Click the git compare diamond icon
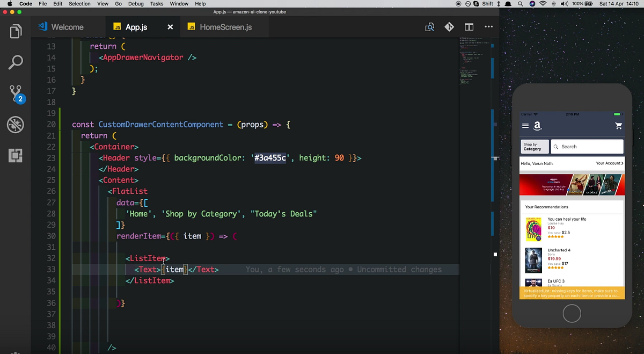The height and width of the screenshot is (354, 644). click(x=449, y=26)
